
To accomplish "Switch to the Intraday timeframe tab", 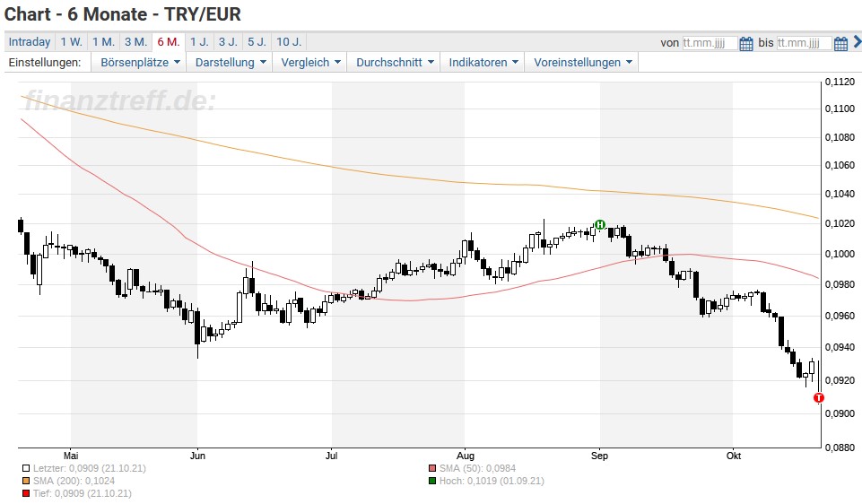I will 30,42.
